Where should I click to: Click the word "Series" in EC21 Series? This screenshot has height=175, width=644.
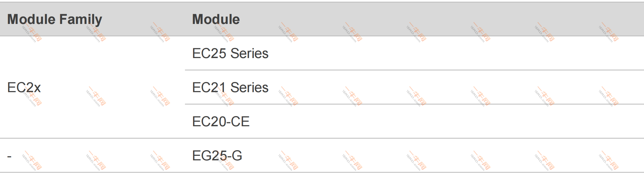point(249,87)
